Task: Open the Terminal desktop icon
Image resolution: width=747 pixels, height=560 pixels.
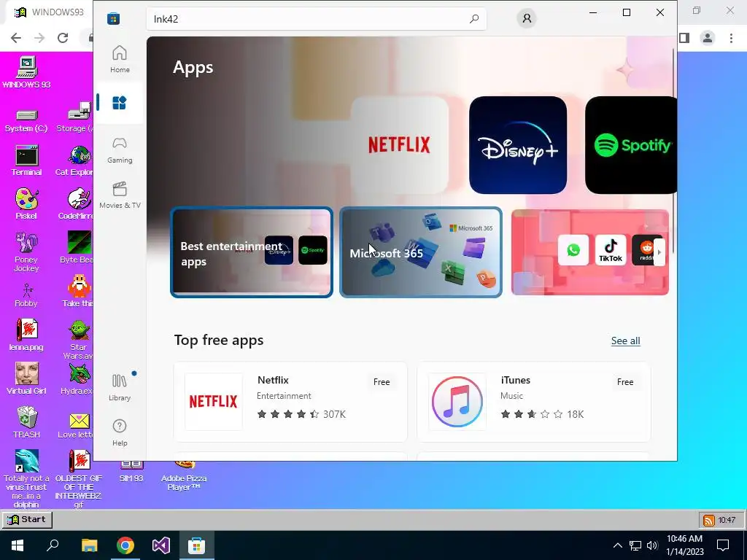Action: [x=26, y=161]
